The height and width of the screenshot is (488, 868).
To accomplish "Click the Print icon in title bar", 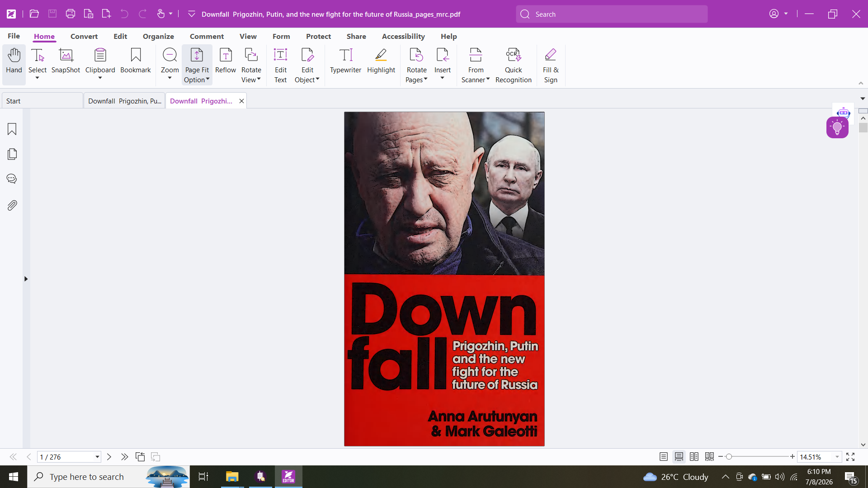I will coord(71,14).
